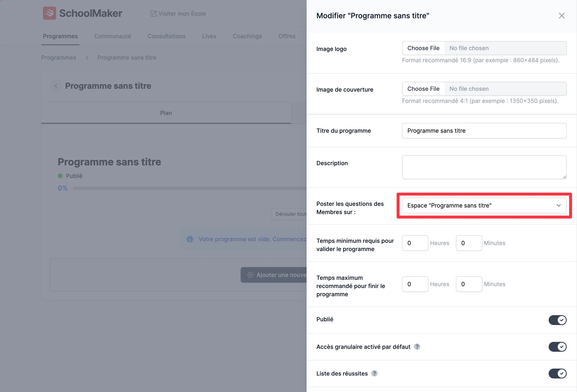Close the Modifier panel with the X
Screen dimensions: 577x392
coord(562,16)
